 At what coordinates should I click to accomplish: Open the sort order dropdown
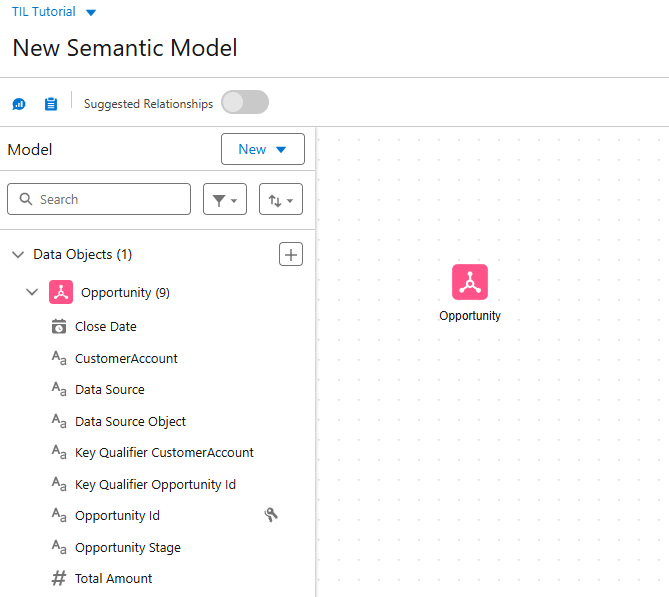click(x=281, y=200)
